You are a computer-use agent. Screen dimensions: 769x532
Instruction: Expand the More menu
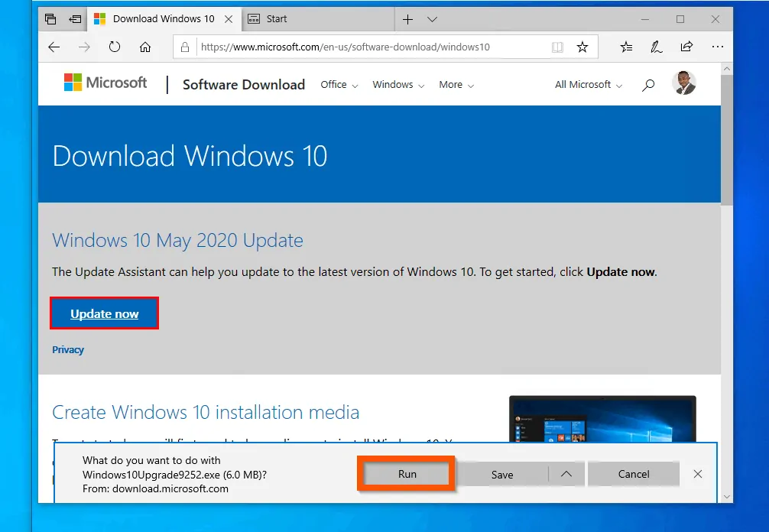[x=456, y=85]
